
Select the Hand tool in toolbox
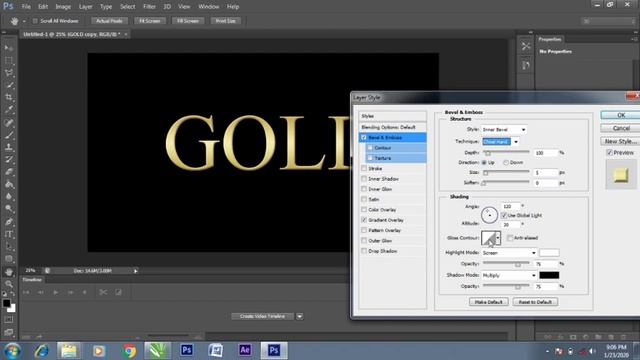[9, 271]
